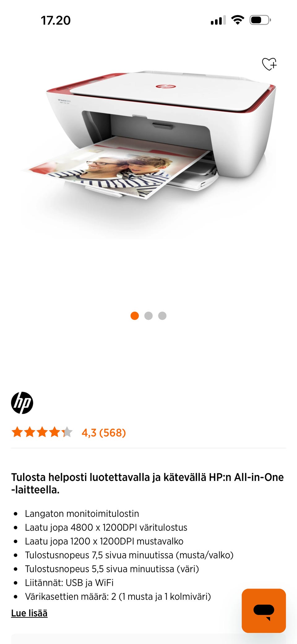Screen dimensions: 297x644
Task: Tap the cellular signal bars icon
Action: pos(218,20)
